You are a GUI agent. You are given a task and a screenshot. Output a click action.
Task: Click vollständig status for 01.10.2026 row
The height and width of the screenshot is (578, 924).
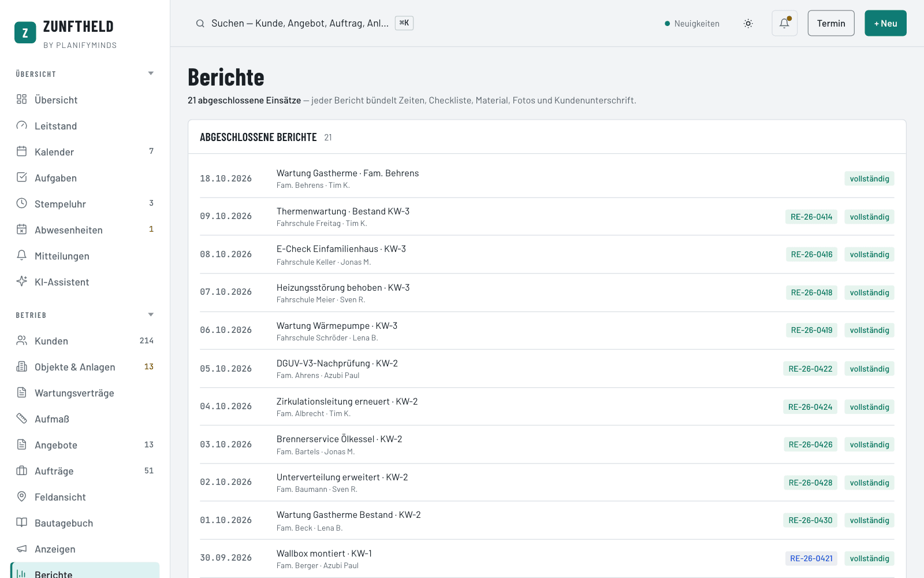tap(869, 520)
